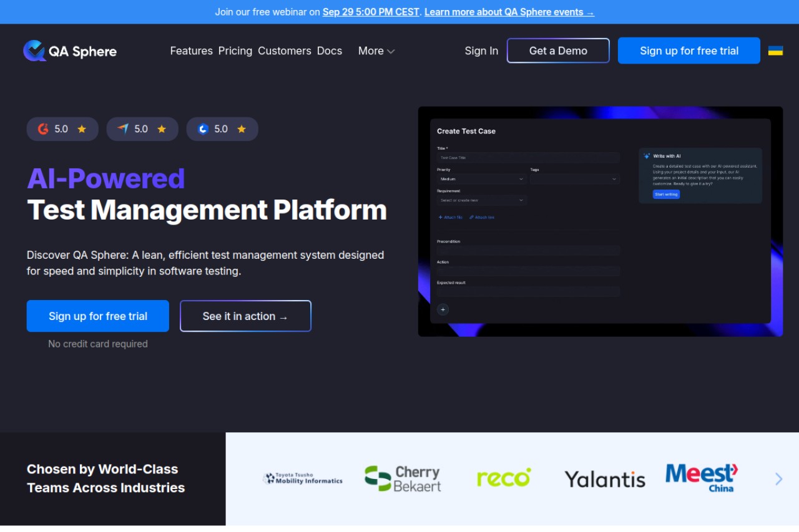Screen dimensions: 799x532
Task: Click the Toyota Tsusho Mobility Informatics logo
Action: 303,478
